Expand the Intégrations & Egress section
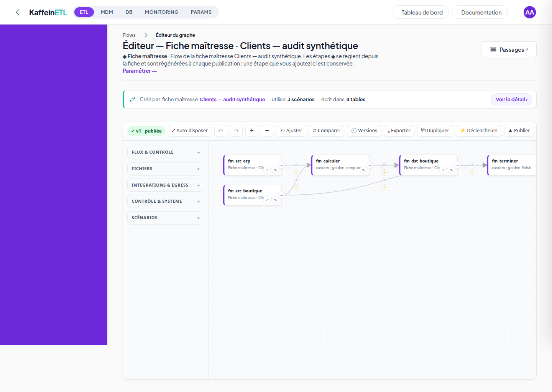The image size is (552, 392). point(166,185)
